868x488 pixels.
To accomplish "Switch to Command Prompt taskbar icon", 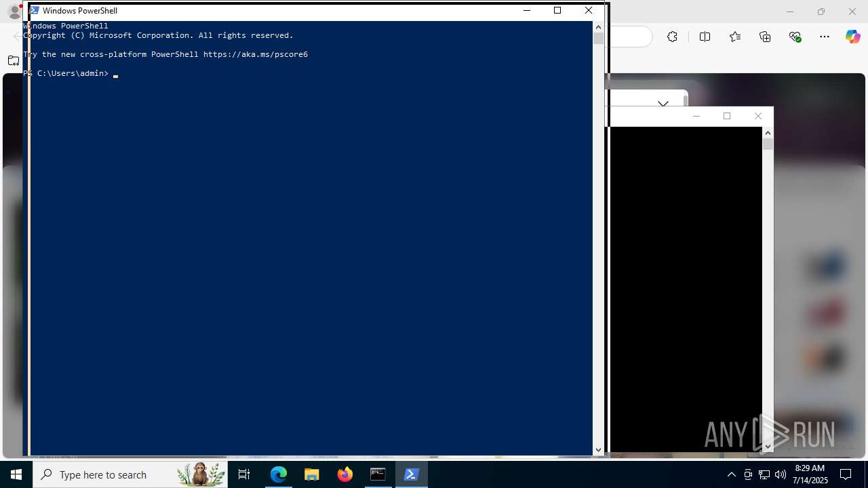I will (378, 474).
